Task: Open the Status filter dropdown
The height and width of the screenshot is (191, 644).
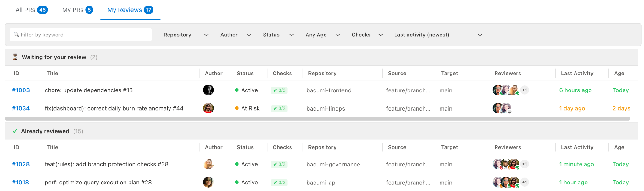Action: (278, 35)
